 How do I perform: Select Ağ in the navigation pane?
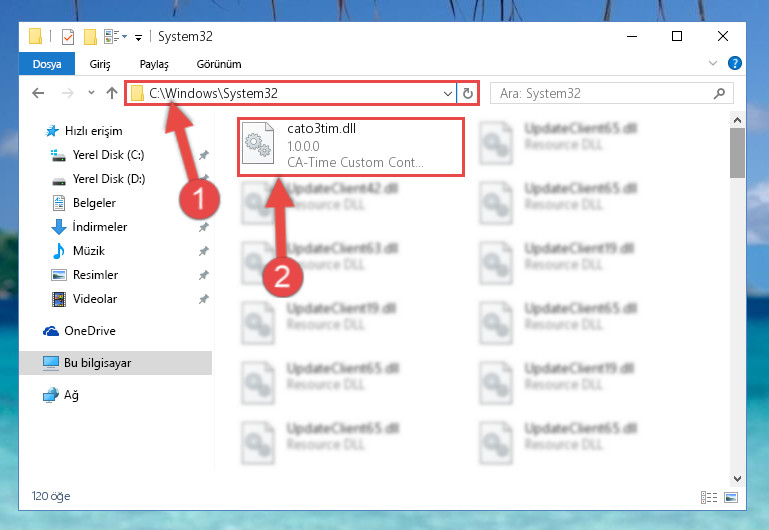tap(60, 395)
